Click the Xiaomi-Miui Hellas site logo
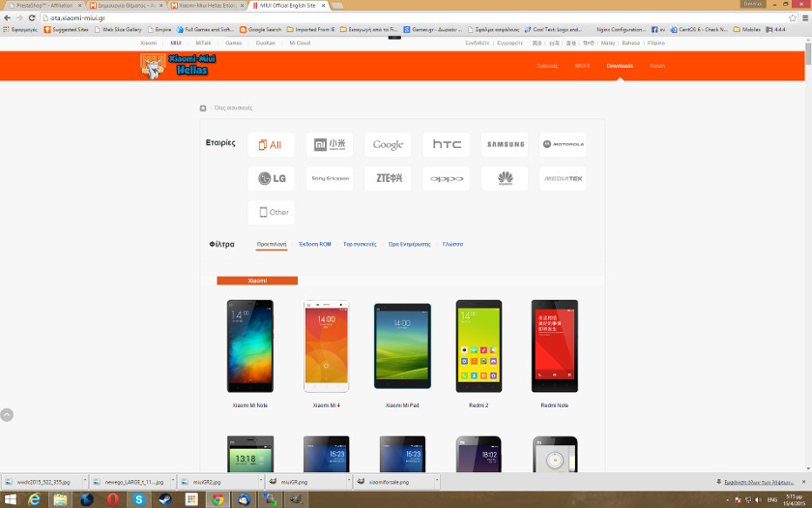This screenshot has width=812, height=508. [178, 66]
